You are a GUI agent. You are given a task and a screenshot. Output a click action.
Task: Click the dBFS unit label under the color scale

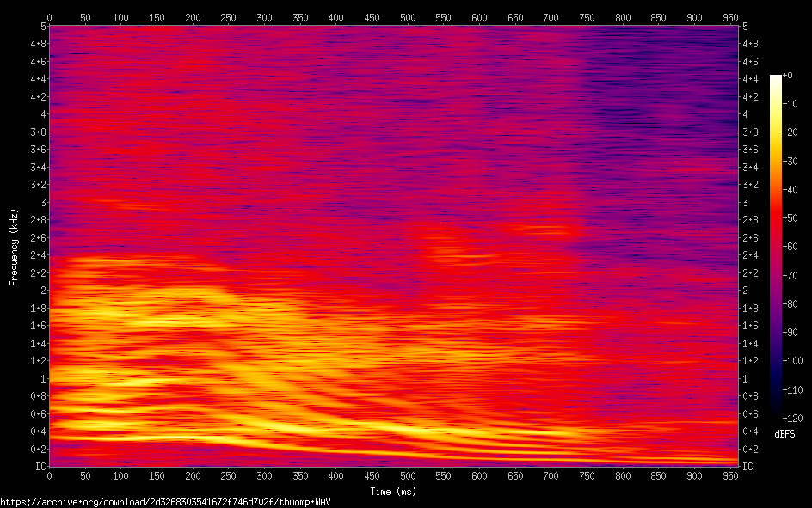[x=784, y=434]
